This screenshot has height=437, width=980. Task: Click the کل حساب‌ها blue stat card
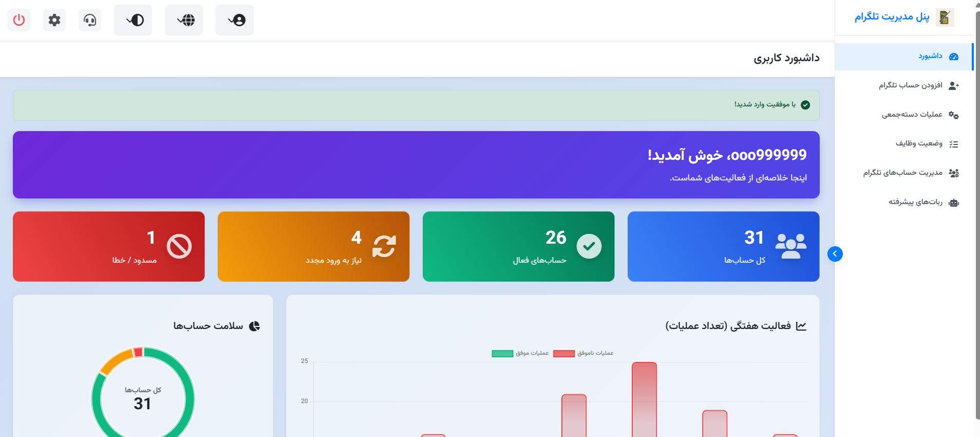click(723, 246)
